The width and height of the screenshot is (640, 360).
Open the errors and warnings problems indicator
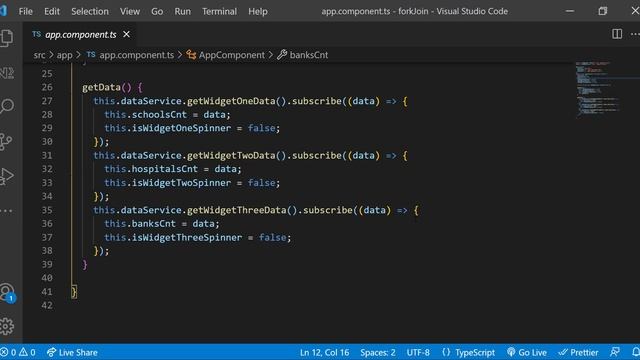pos(18,352)
